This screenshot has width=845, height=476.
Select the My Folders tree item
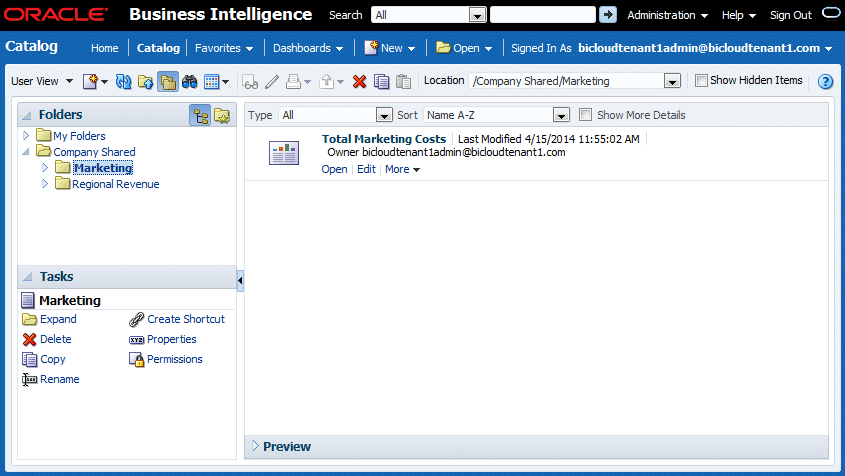(79, 136)
